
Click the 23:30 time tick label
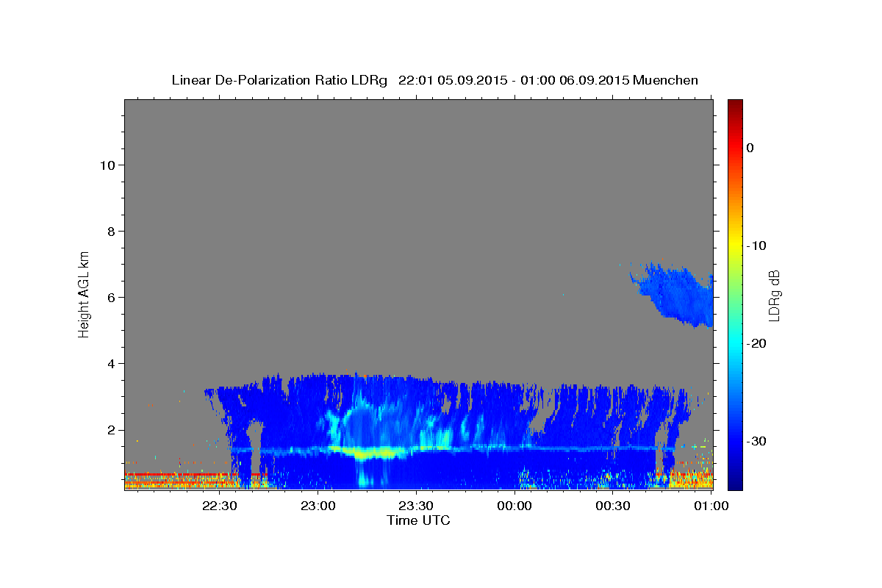pos(416,506)
